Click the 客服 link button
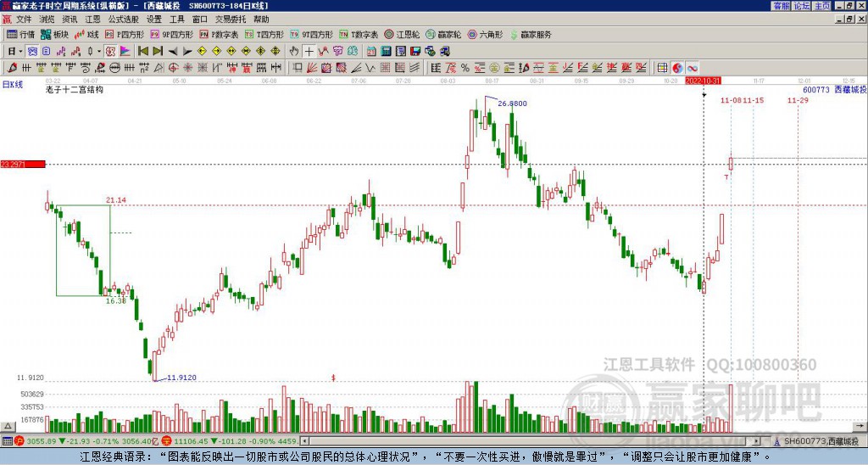This screenshot has width=868, height=465. coord(781,6)
